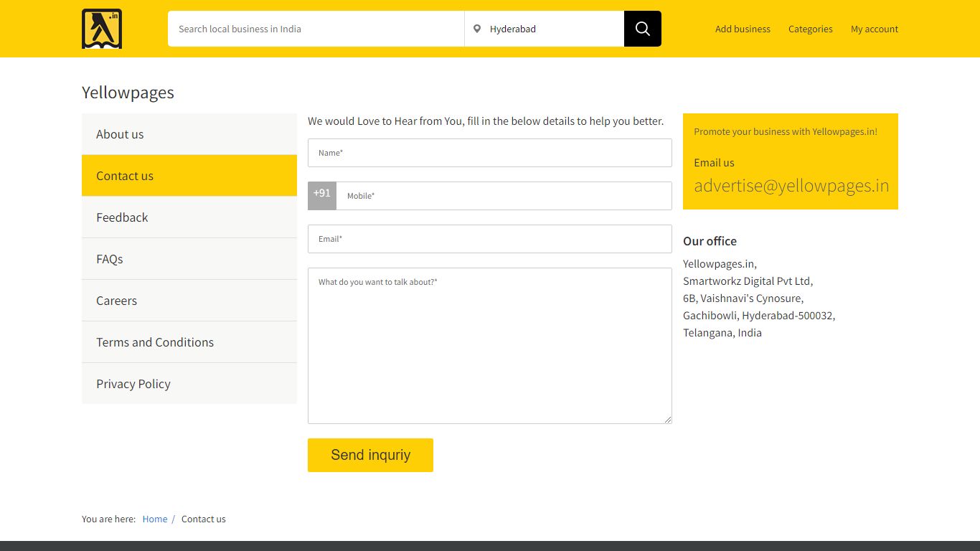Click 'Promote your business with Yellowpages.in!' text
Screen dimensions: 980x551
point(786,131)
